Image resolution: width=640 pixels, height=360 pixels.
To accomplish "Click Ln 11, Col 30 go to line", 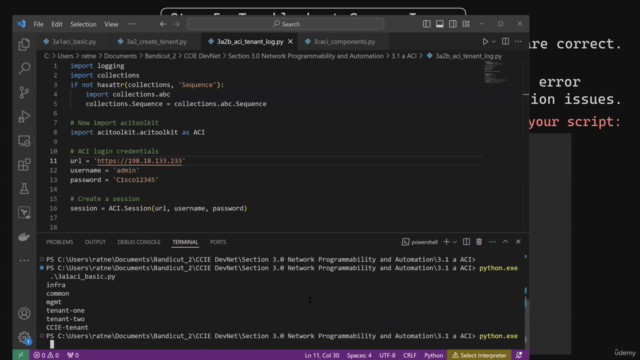I will tap(322, 355).
